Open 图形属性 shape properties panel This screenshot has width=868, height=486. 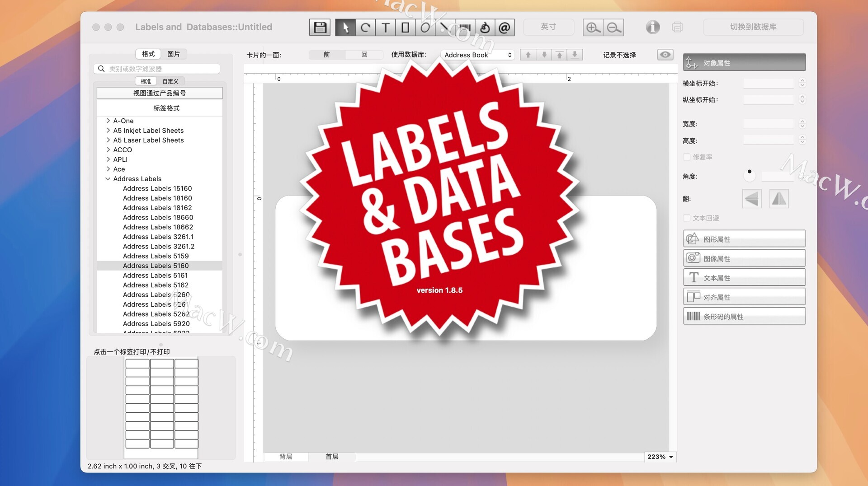[744, 239]
